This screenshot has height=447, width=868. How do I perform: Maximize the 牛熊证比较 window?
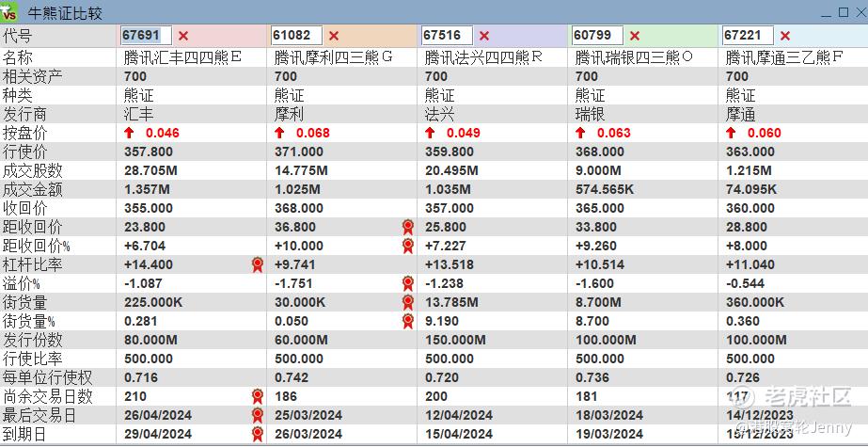pyautogui.click(x=844, y=11)
